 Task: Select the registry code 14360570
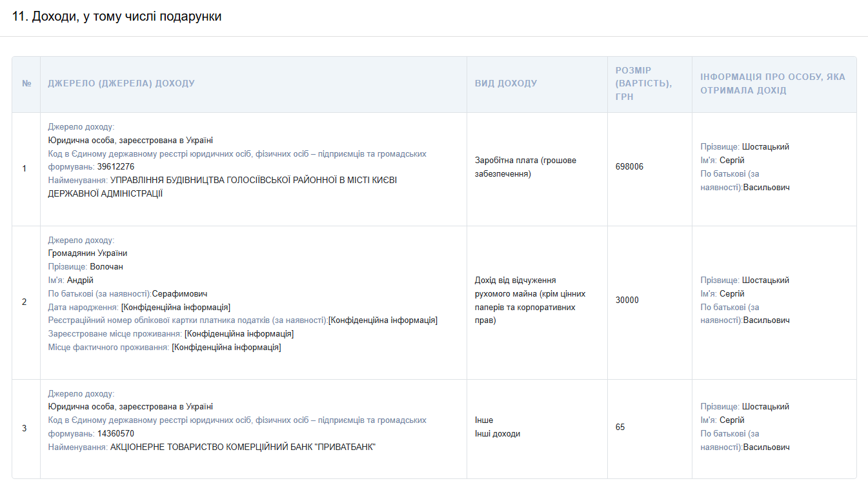click(116, 434)
